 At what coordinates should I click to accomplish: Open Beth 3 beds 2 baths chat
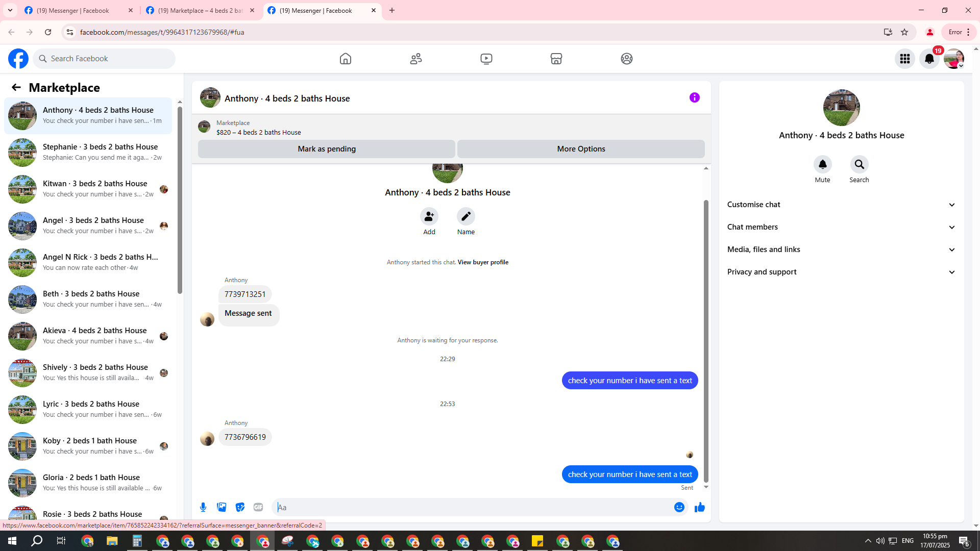pyautogui.click(x=88, y=299)
